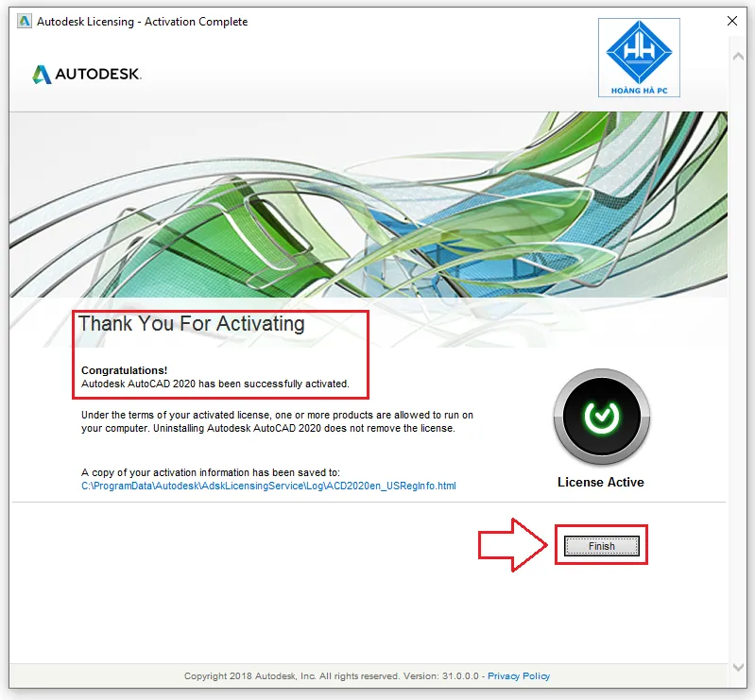The width and height of the screenshot is (755, 700).
Task: Click the "License Active" label
Action: coord(601,482)
